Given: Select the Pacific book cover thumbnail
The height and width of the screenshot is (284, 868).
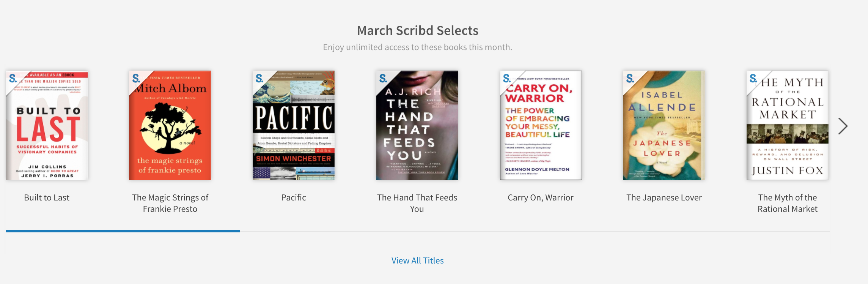Looking at the screenshot, I should coord(294,125).
